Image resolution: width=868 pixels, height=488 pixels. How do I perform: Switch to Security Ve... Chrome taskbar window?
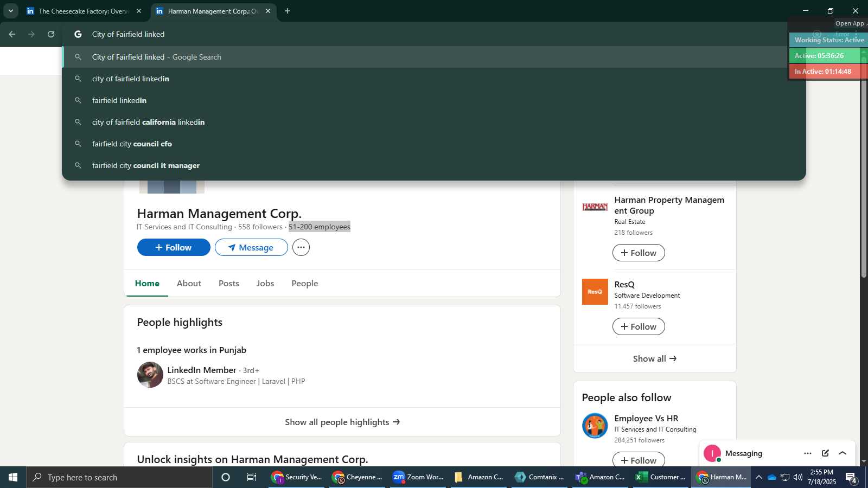coord(297,477)
